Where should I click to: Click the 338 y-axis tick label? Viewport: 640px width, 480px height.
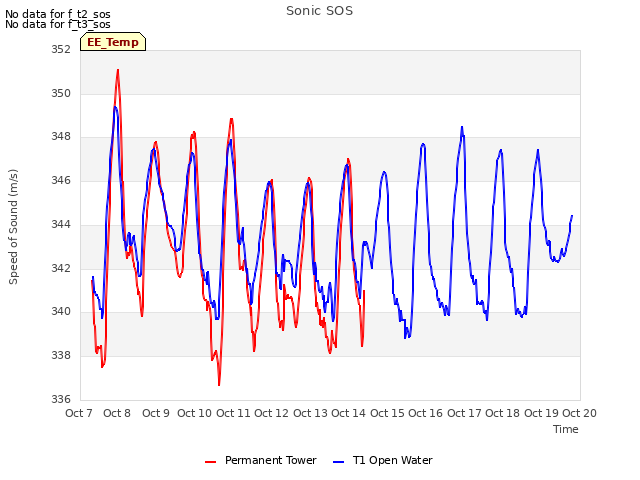pyautogui.click(x=61, y=356)
